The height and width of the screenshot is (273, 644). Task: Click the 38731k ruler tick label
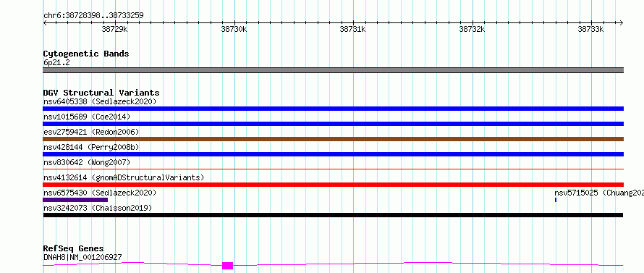click(x=353, y=29)
